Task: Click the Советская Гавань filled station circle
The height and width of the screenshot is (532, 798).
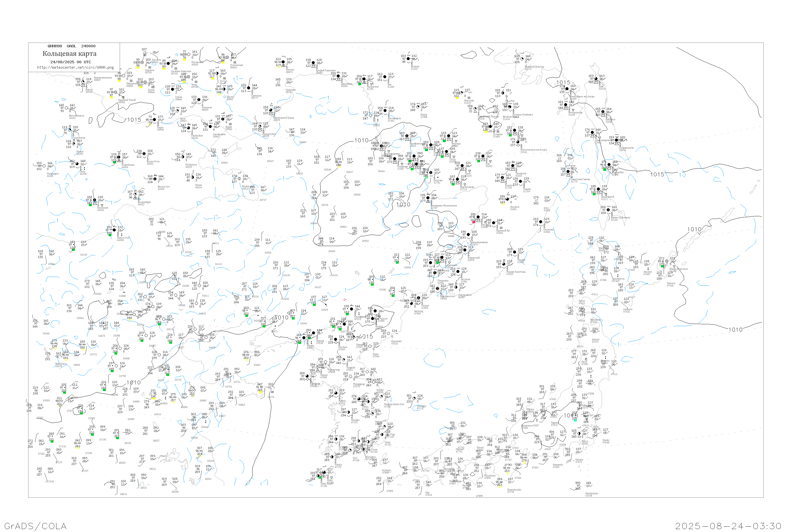Action: (x=568, y=172)
